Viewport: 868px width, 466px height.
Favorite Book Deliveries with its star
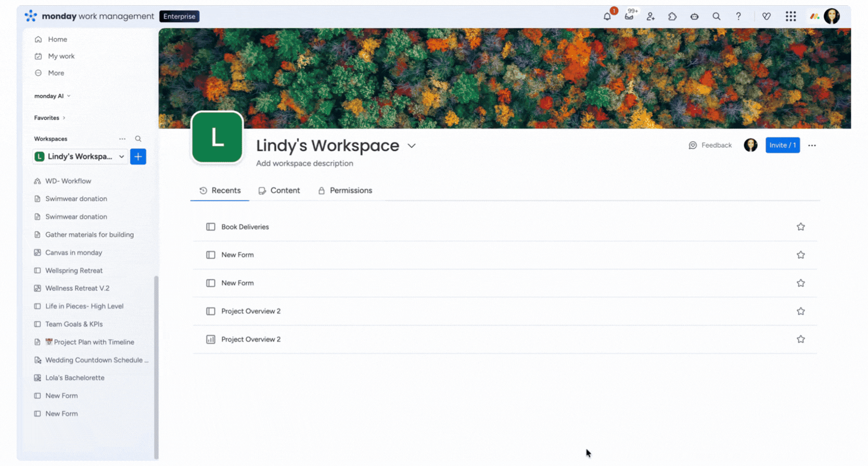pos(800,227)
